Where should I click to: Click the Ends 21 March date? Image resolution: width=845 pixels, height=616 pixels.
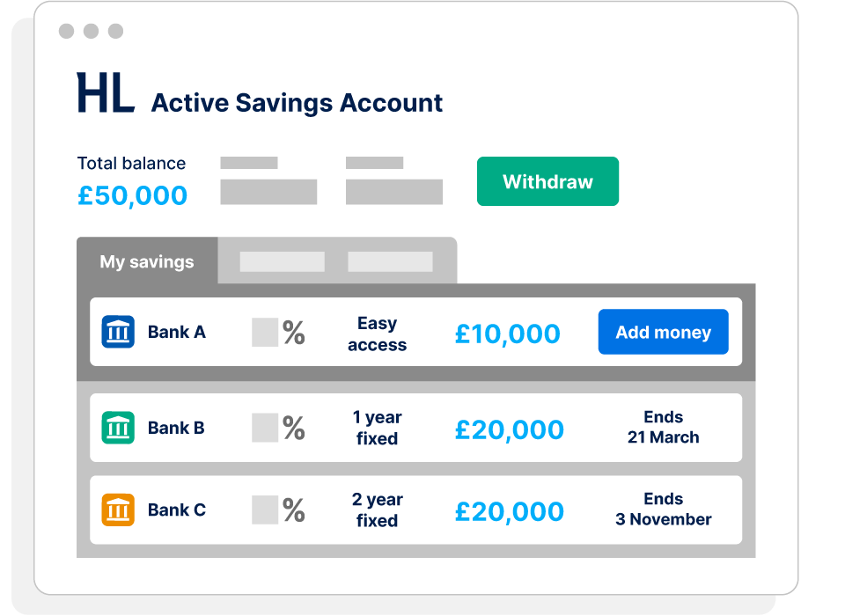click(663, 428)
